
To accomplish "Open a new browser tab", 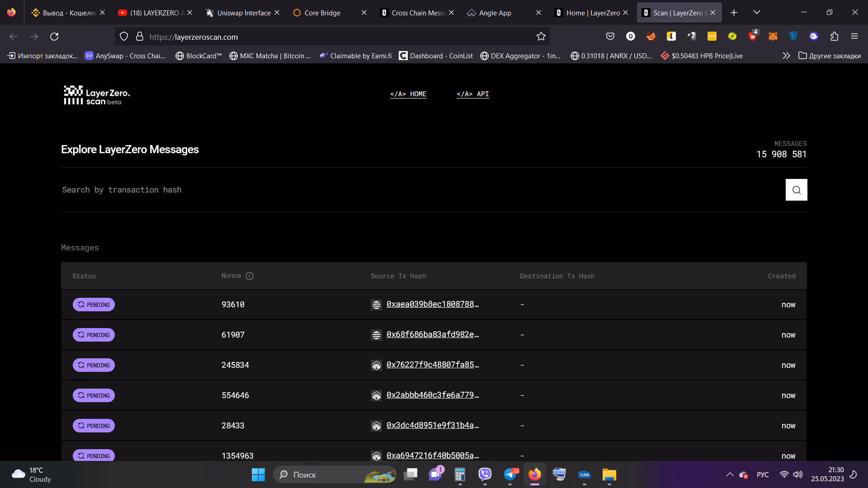I will 734,13.
